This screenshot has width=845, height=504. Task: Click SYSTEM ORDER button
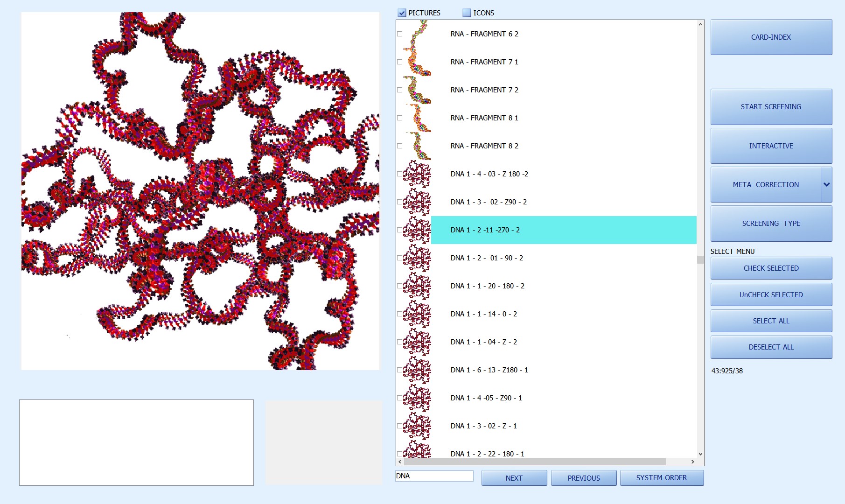tap(662, 478)
